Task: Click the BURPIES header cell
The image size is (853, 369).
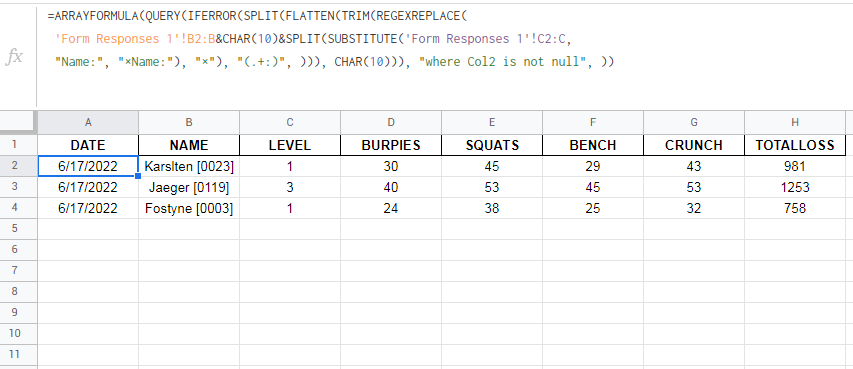Action: point(391,145)
